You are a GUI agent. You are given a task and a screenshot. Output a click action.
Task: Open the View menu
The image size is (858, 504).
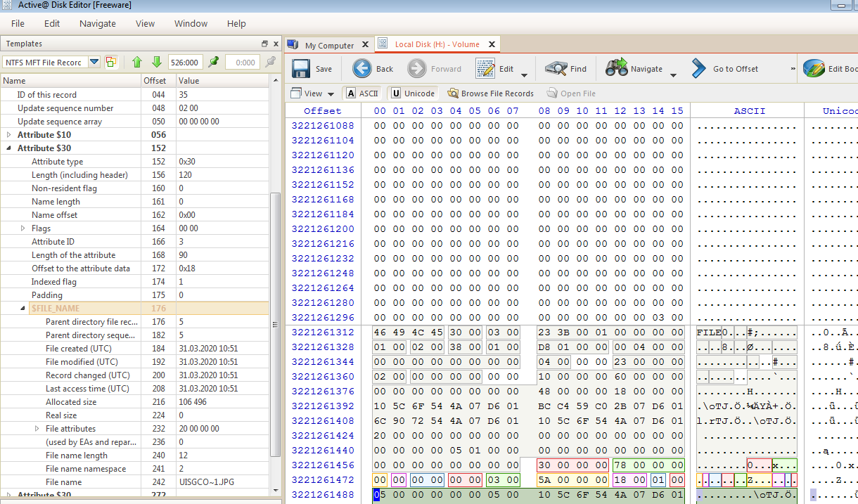click(x=145, y=23)
